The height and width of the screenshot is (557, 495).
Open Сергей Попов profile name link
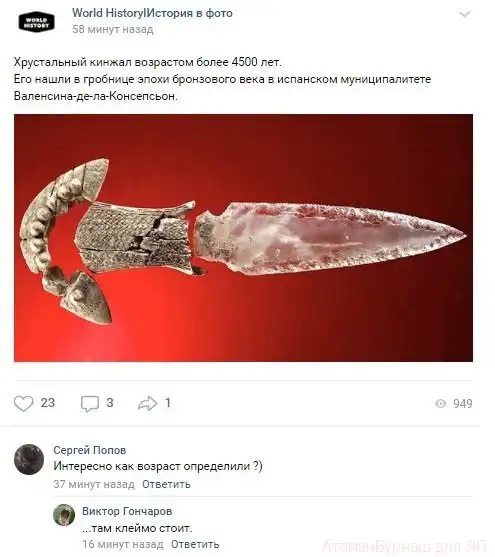[x=90, y=450]
